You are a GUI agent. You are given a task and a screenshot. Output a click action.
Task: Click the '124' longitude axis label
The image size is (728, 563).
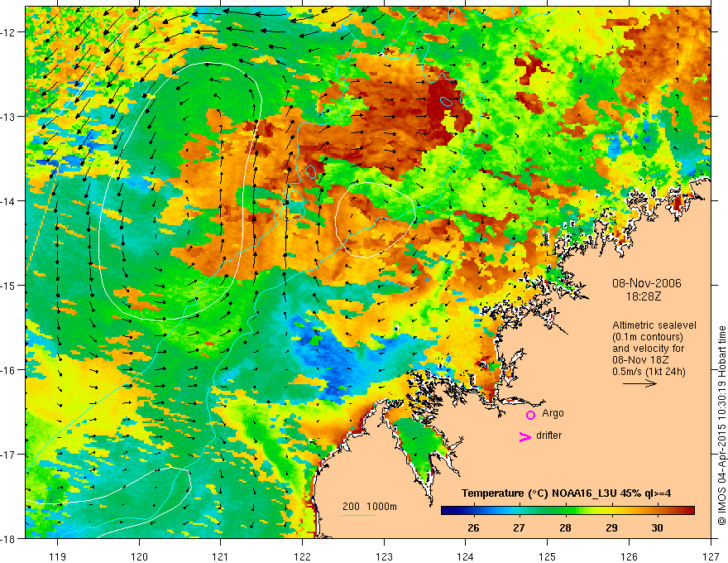(466, 556)
